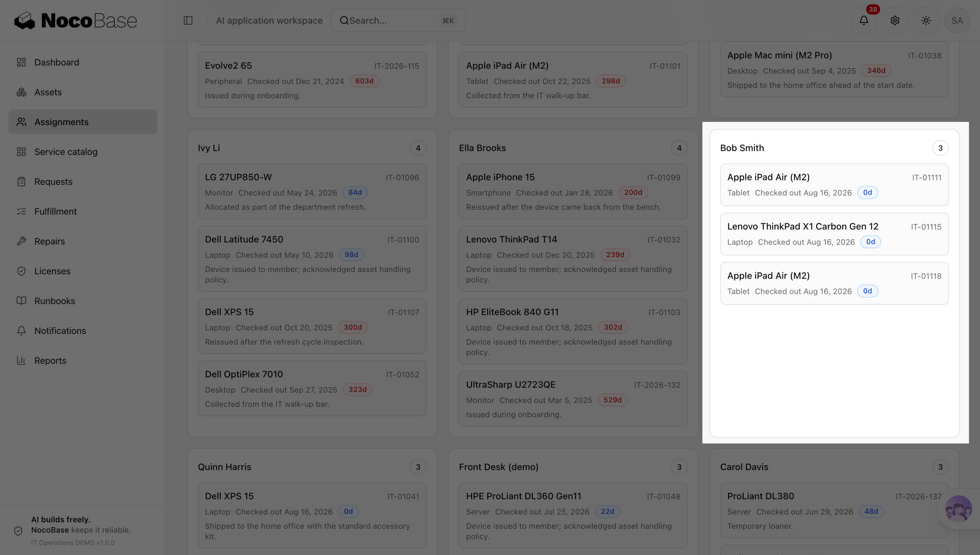The width and height of the screenshot is (980, 555).
Task: Click the Assets boxes icon
Action: (21, 92)
